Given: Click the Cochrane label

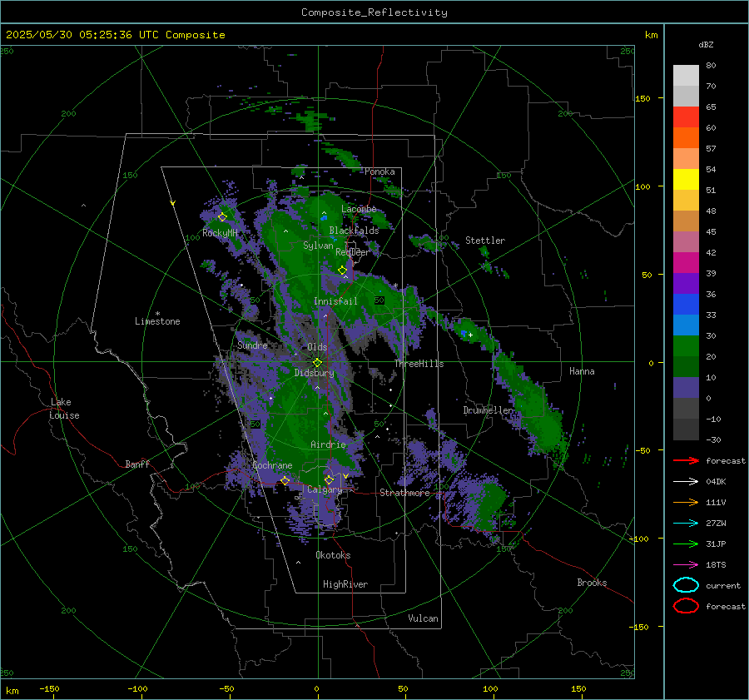Looking at the screenshot, I should click(272, 465).
